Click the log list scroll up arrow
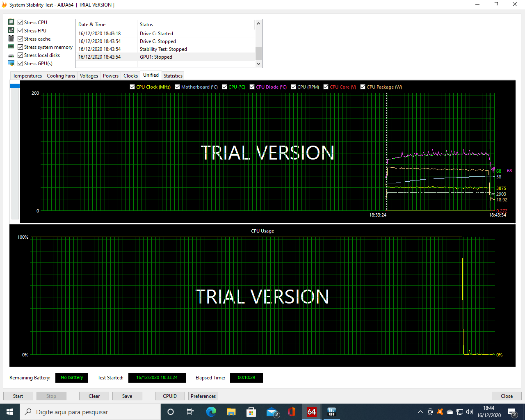525x420 pixels. 258,23
